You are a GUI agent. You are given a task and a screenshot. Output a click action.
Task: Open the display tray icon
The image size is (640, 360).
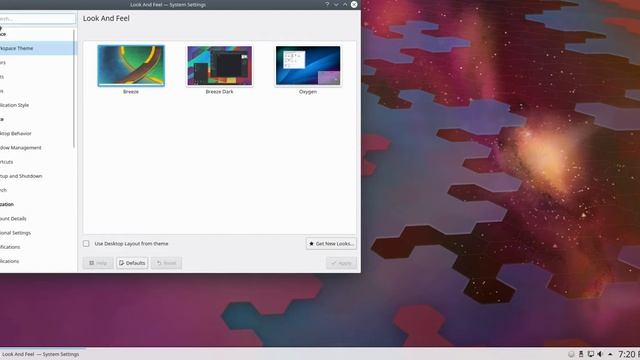[x=591, y=354]
